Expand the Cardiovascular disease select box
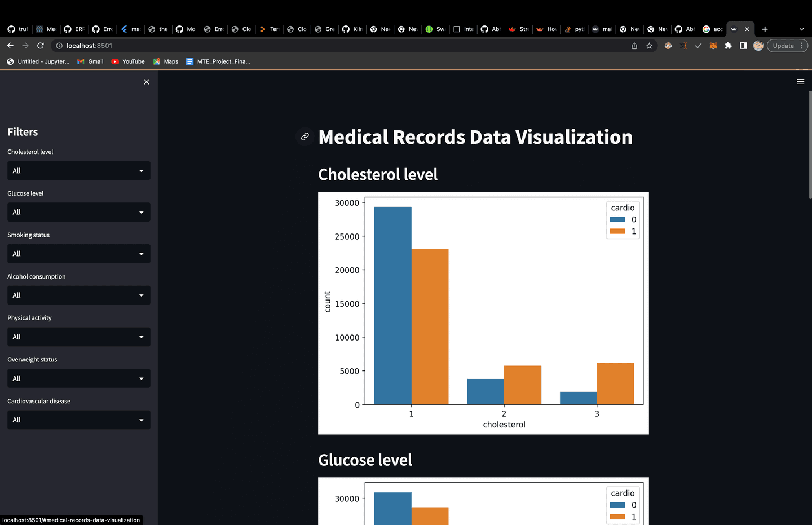The width and height of the screenshot is (812, 525). click(79, 420)
